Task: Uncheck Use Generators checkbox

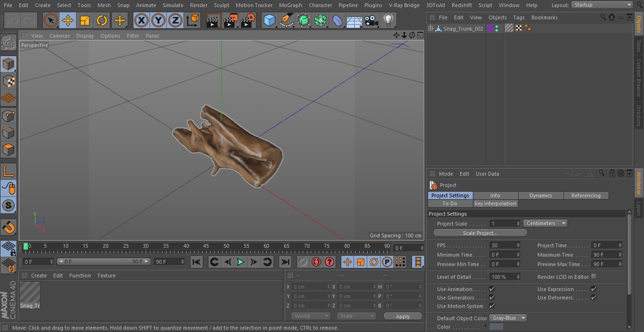Action: 492,298
